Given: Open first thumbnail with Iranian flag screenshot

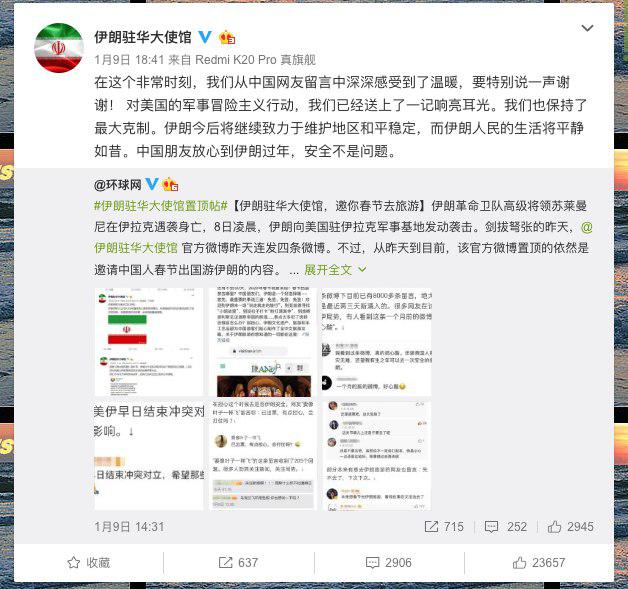Looking at the screenshot, I should (x=149, y=342).
